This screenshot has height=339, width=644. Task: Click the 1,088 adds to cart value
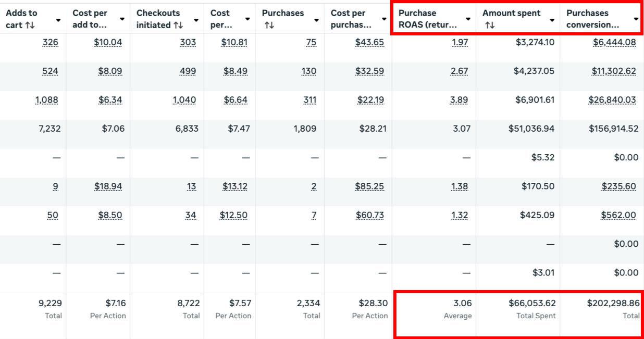(x=47, y=99)
